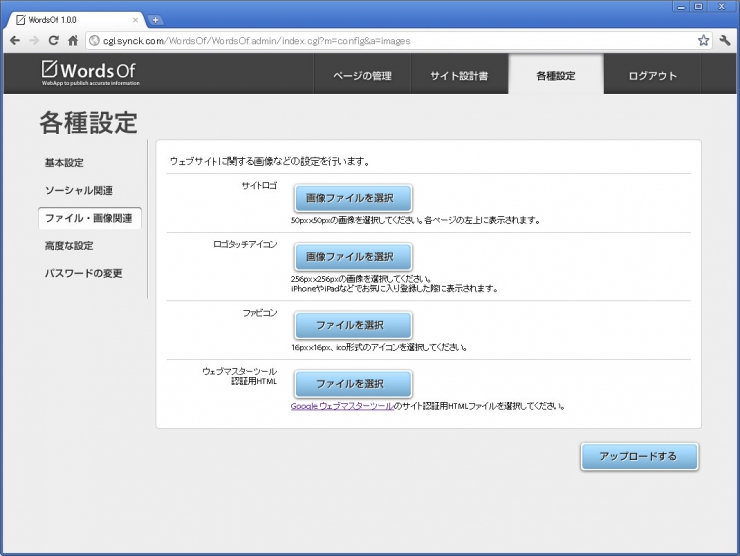Choose a file for ファビコン
The width and height of the screenshot is (740, 556).
coord(353,325)
